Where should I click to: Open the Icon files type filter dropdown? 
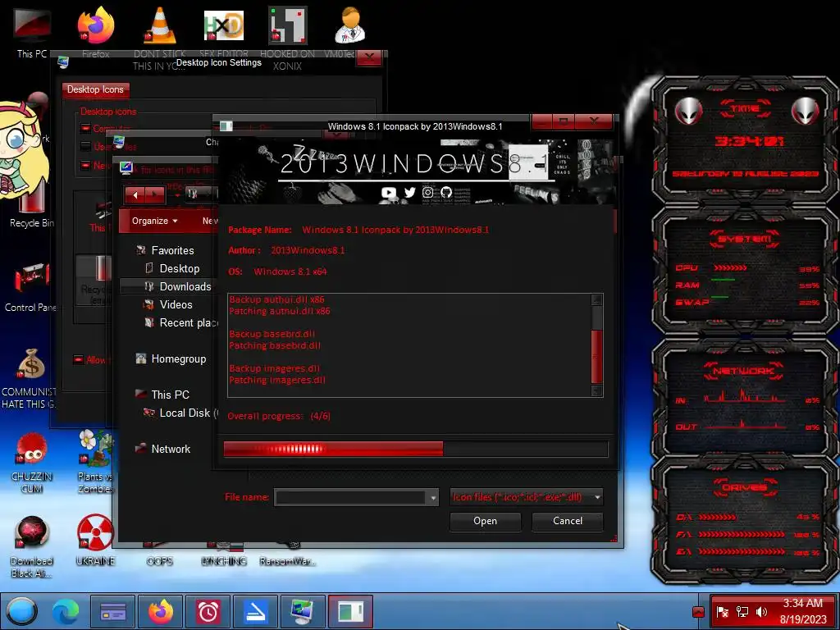click(x=526, y=497)
